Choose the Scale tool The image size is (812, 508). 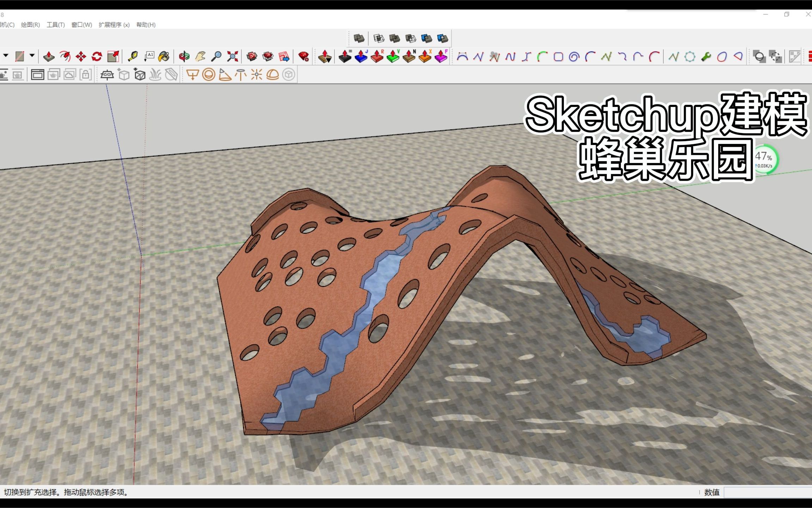click(113, 56)
